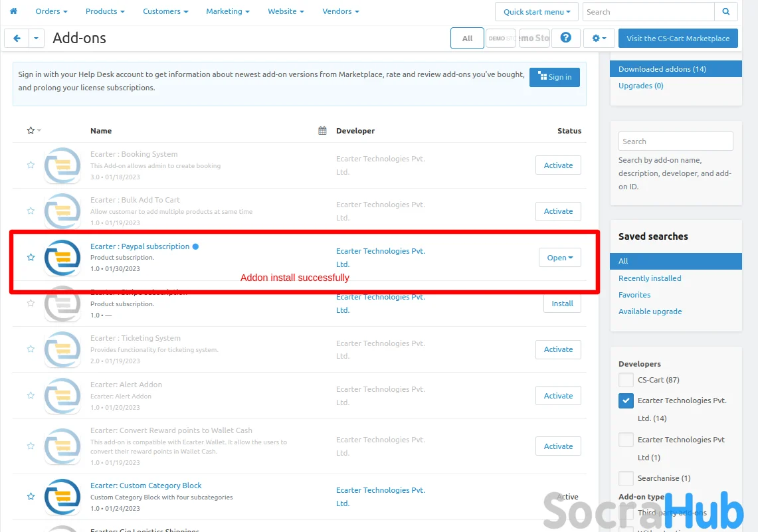Activate the Ticketing System add-on
The width and height of the screenshot is (758, 532).
click(558, 349)
